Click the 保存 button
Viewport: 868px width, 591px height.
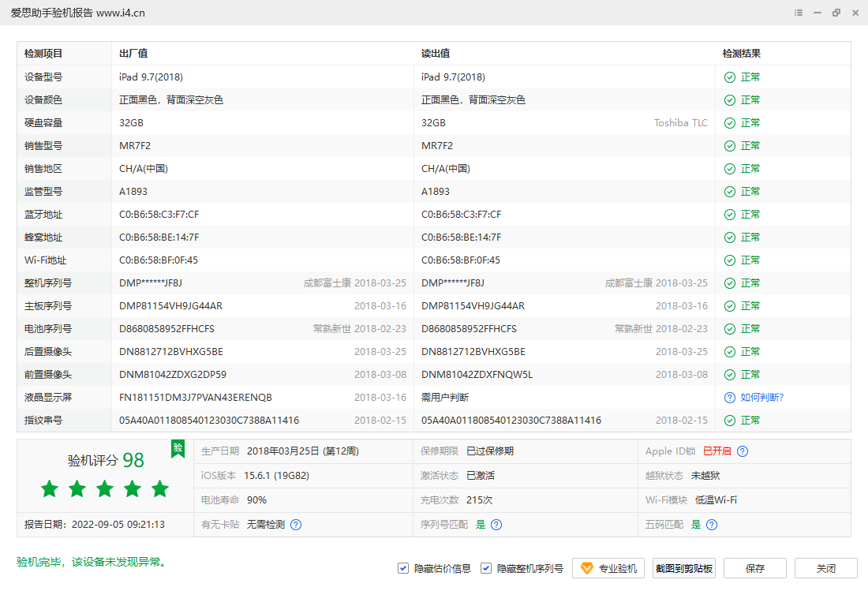tap(754, 568)
